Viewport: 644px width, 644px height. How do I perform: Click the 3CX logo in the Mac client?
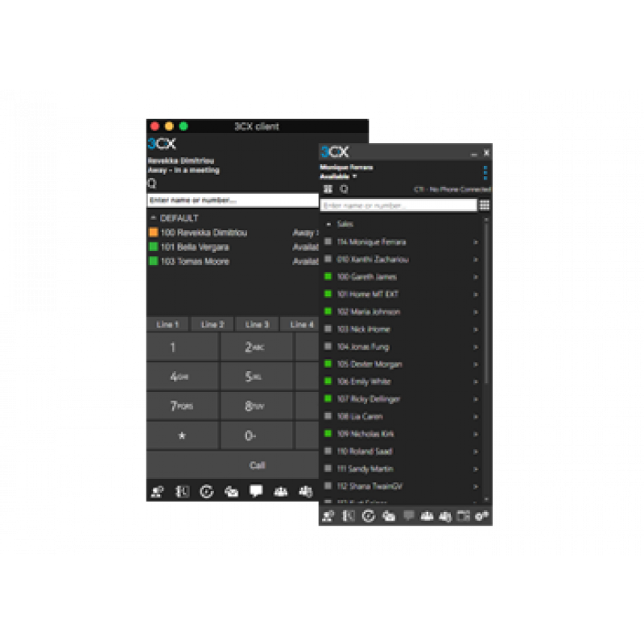click(162, 144)
